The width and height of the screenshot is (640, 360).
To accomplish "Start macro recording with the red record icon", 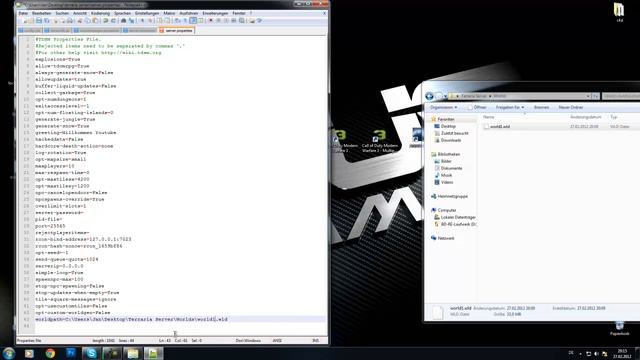I will click(x=211, y=20).
